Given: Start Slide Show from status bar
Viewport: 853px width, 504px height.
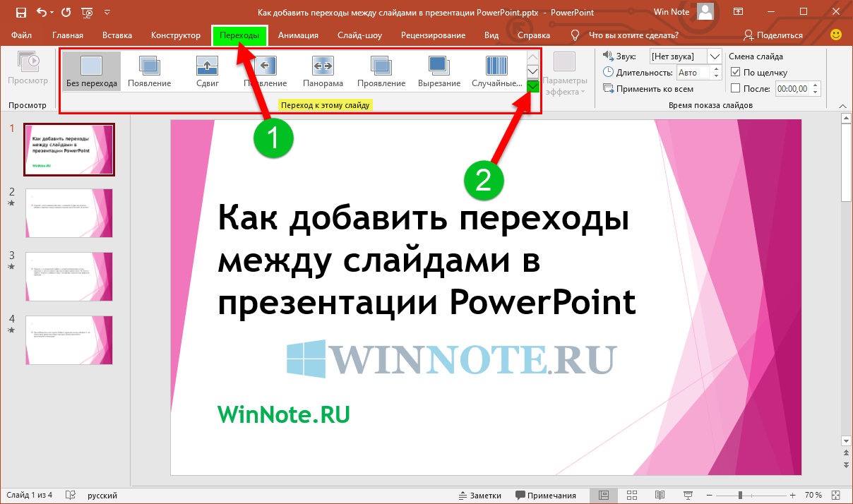Looking at the screenshot, I should click(688, 495).
